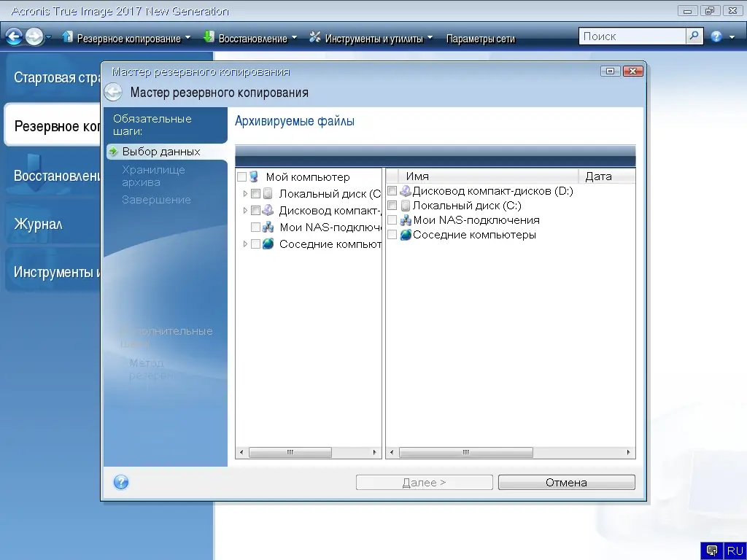The image size is (747, 560).
Task: Click list pane scroll left arrow
Action: click(392, 452)
